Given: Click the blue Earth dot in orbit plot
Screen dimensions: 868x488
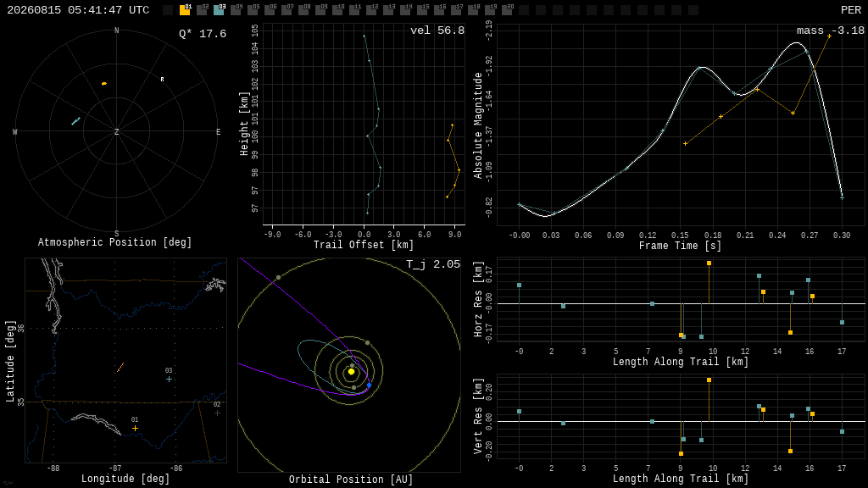Looking at the screenshot, I should pos(370,385).
